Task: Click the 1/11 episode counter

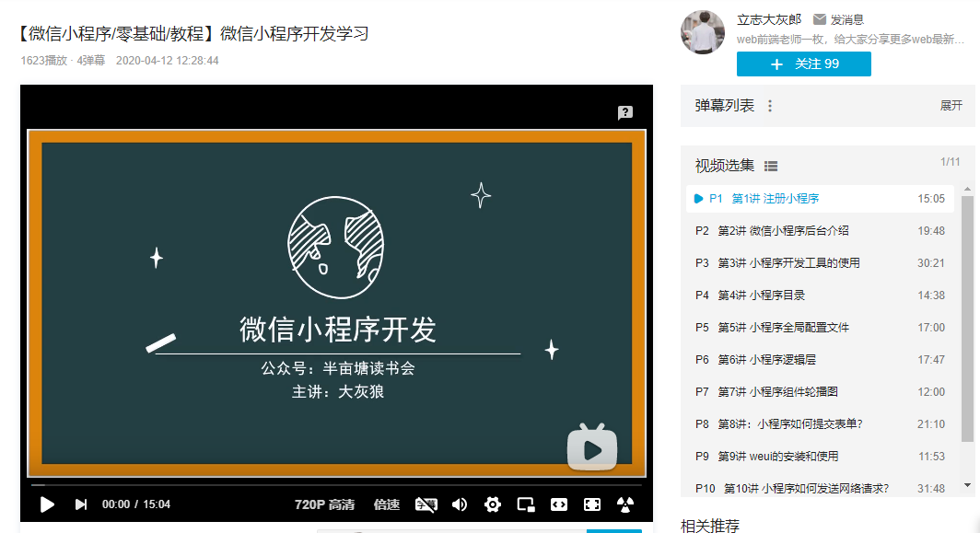Action: click(950, 162)
